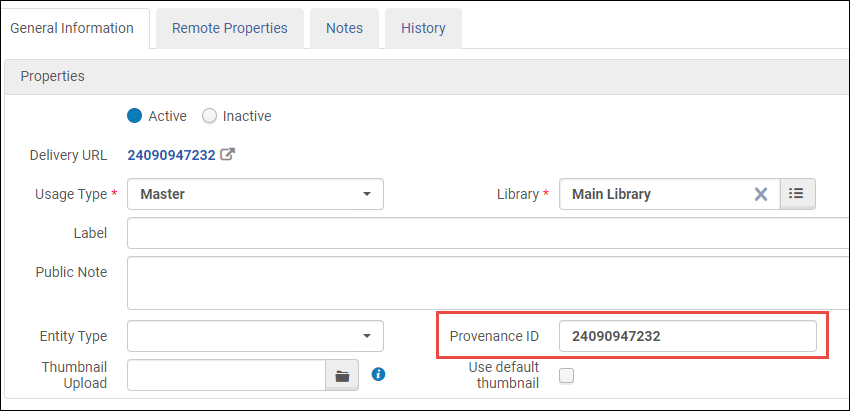This screenshot has height=411, width=850.
Task: Open the Notes tab
Action: tap(344, 28)
